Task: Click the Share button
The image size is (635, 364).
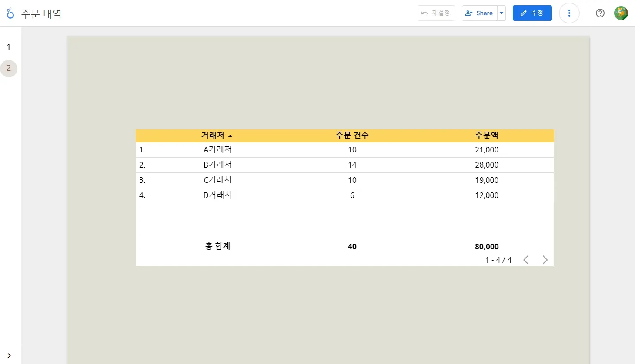Action: click(479, 13)
